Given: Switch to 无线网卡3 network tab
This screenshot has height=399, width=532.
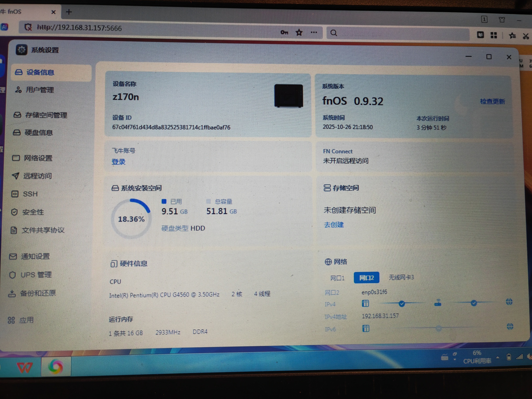Looking at the screenshot, I should tap(401, 277).
